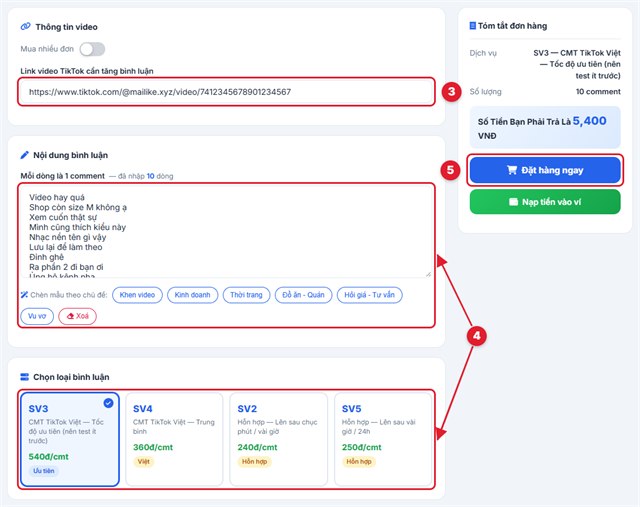
Task: Toggle the Mua nhiều đơn switch
Action: [92, 49]
